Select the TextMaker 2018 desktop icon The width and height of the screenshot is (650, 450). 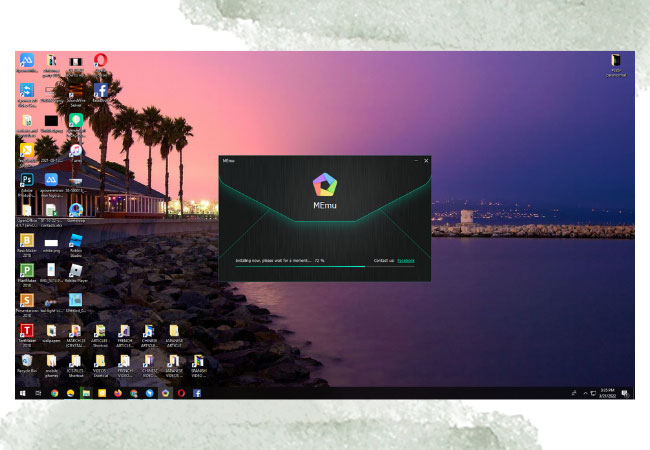coord(27,330)
